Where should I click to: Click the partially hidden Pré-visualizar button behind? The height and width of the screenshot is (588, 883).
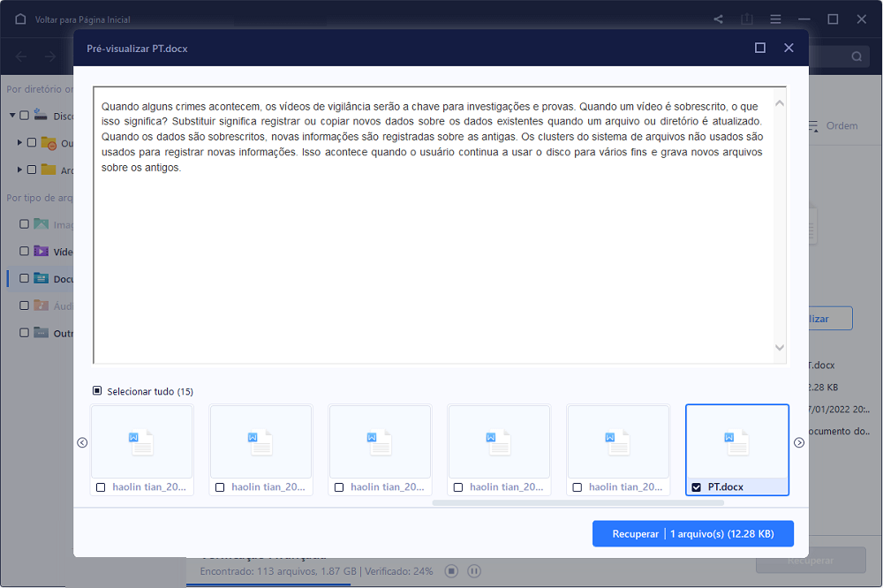(831, 319)
